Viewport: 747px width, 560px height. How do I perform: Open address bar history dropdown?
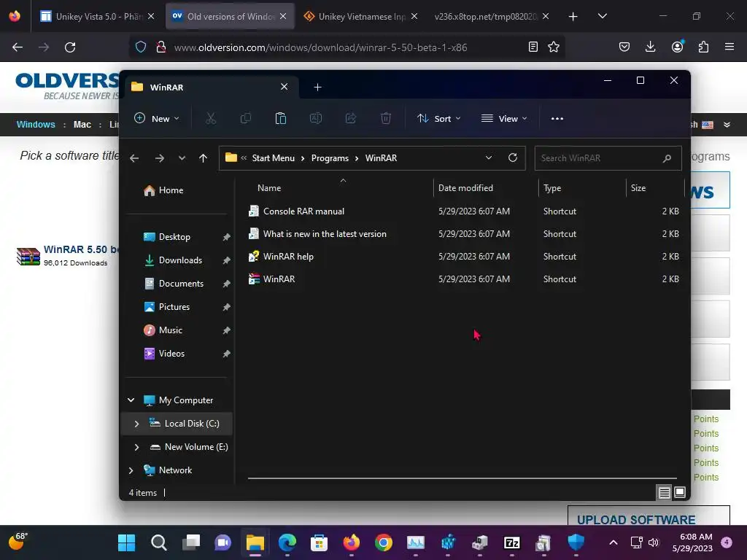pos(488,157)
